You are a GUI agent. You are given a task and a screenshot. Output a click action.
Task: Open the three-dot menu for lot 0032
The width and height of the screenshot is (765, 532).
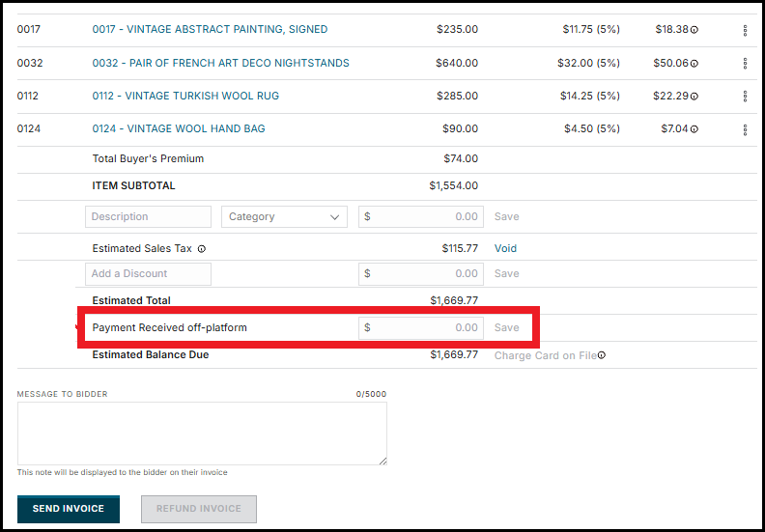tap(745, 64)
